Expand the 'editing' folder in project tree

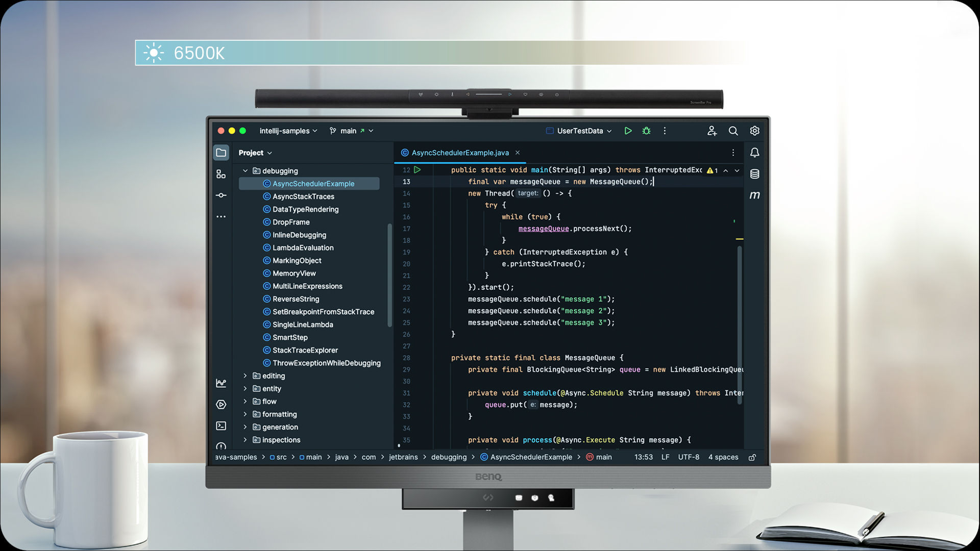pos(246,375)
